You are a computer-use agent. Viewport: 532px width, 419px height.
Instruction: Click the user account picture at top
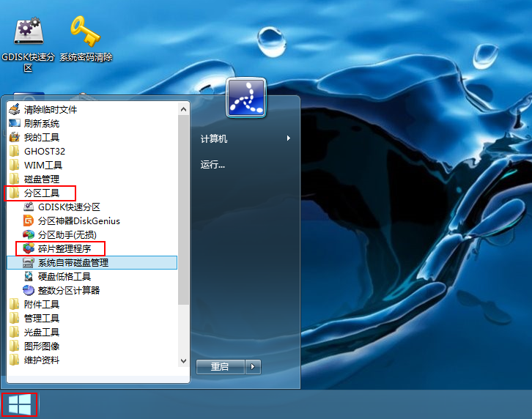click(246, 97)
